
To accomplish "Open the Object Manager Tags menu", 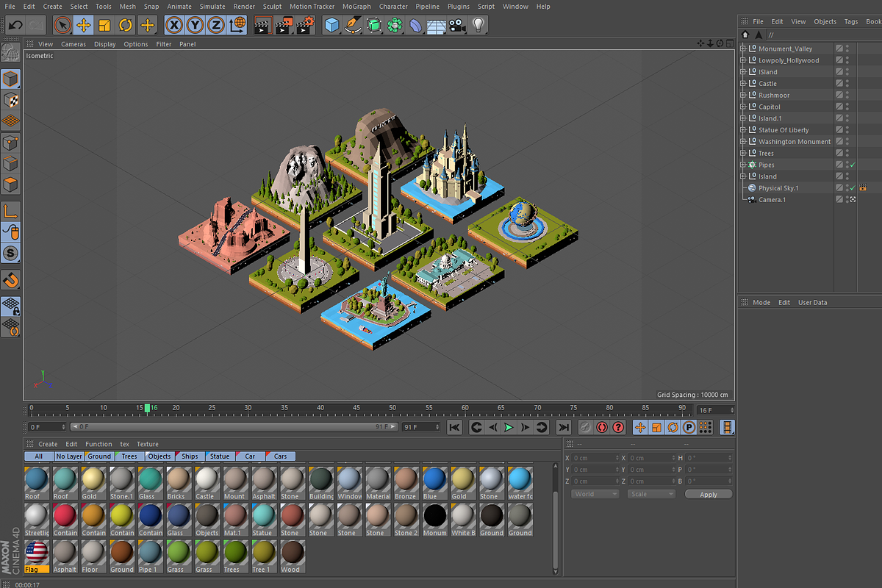I will tap(851, 22).
